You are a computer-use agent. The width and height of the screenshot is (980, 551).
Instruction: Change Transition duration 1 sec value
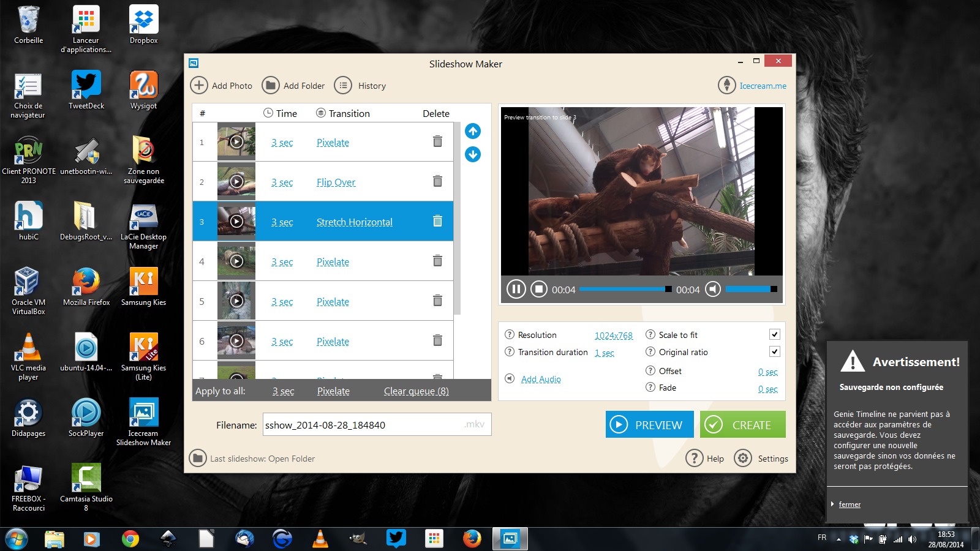605,353
